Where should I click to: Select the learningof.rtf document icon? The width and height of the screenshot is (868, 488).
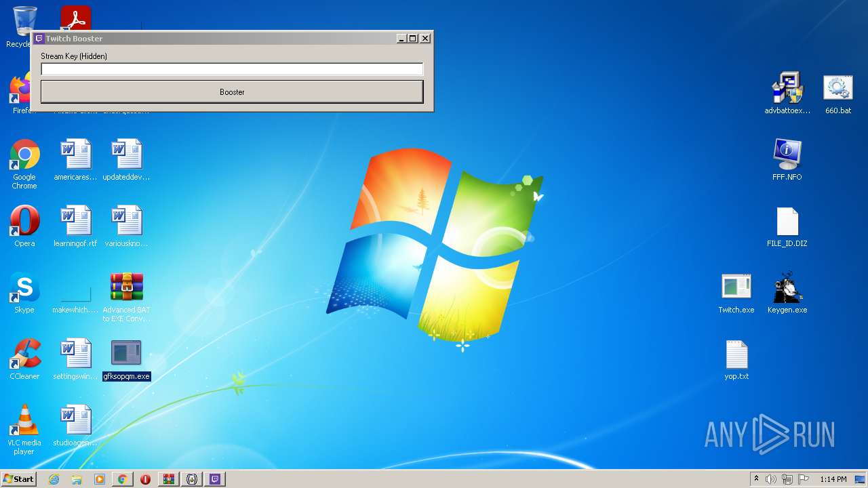pos(75,227)
